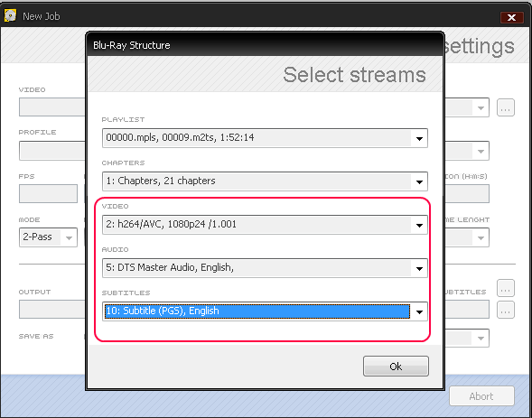Open the Video stream dropdown arrow
The width and height of the screenshot is (532, 418).
coord(419,225)
